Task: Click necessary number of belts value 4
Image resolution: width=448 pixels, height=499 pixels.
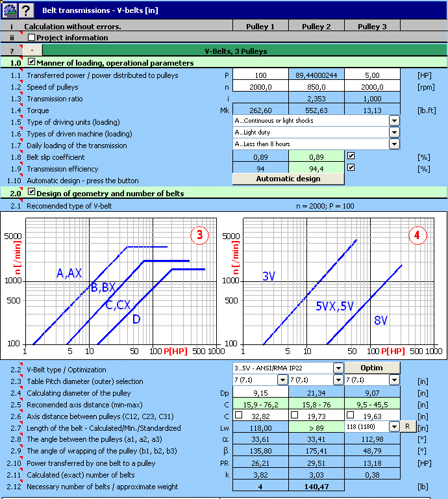Action: [261, 487]
